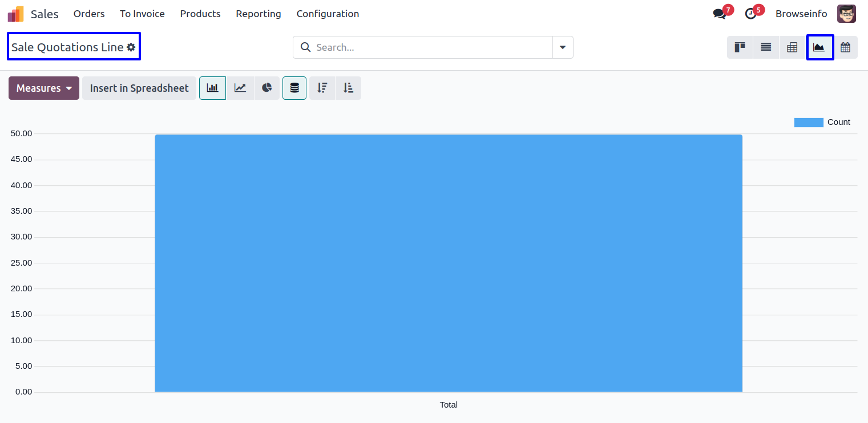This screenshot has width=868, height=423.
Task: Open the user avatar menu
Action: (846, 14)
